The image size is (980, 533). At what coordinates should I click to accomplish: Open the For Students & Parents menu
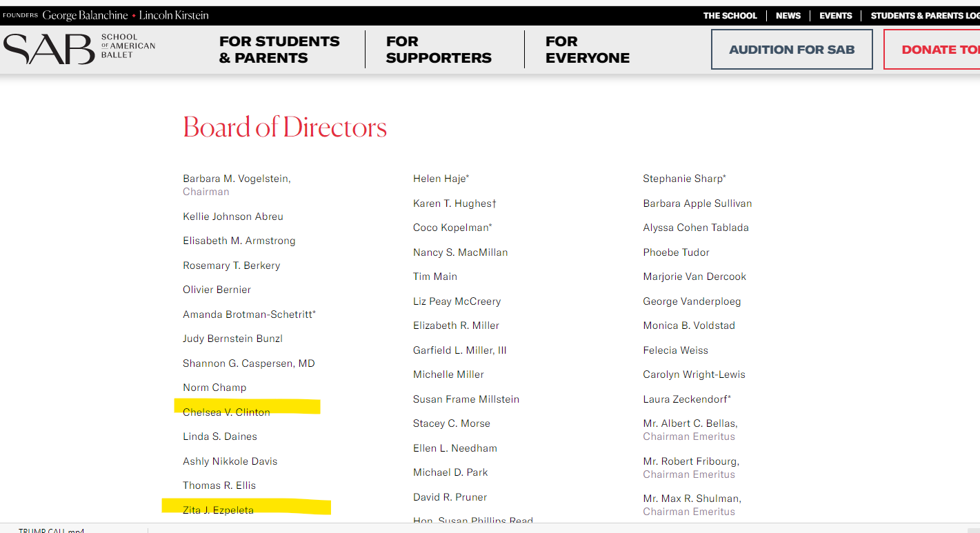point(279,50)
